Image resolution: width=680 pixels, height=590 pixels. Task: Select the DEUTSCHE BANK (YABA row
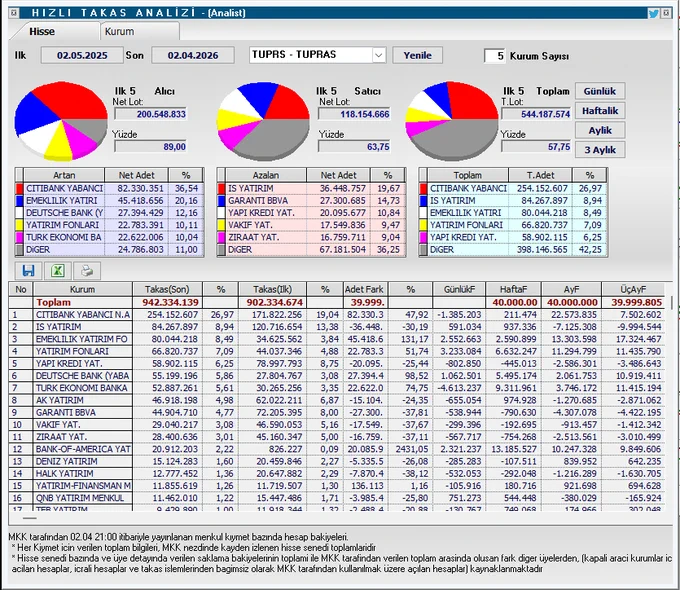coord(336,376)
